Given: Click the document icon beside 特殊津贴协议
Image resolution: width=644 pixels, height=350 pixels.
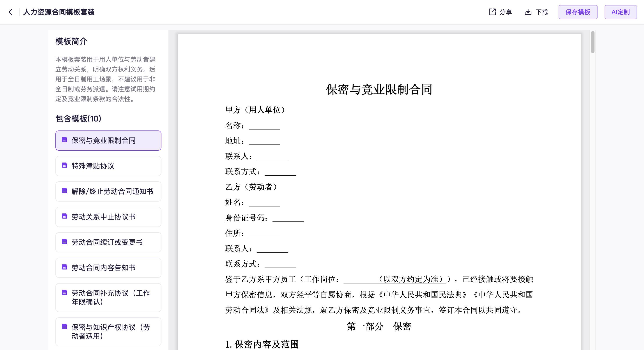Looking at the screenshot, I should (64, 166).
